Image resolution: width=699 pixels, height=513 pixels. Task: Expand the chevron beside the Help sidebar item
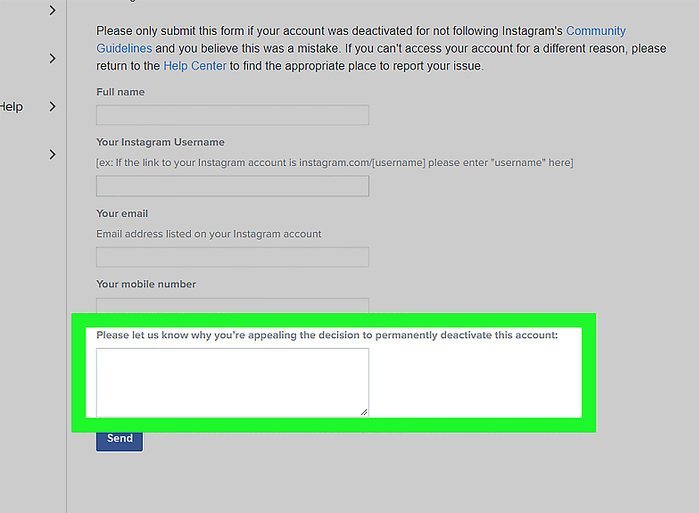pos(53,107)
